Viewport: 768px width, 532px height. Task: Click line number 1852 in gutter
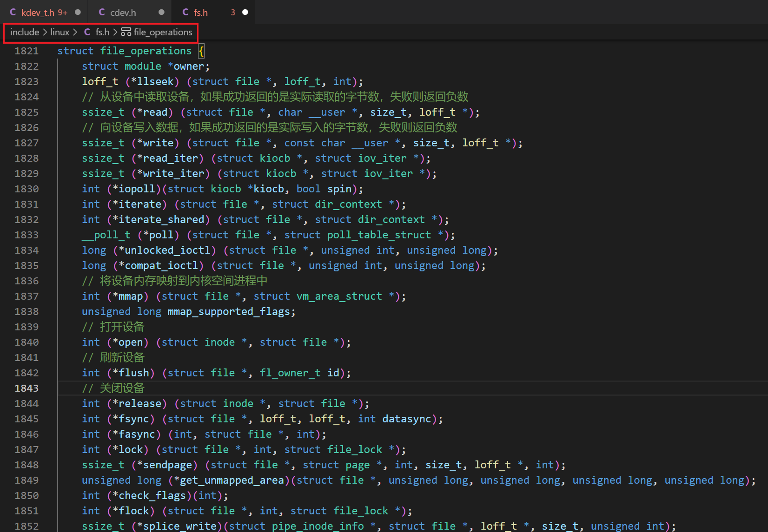click(26, 526)
